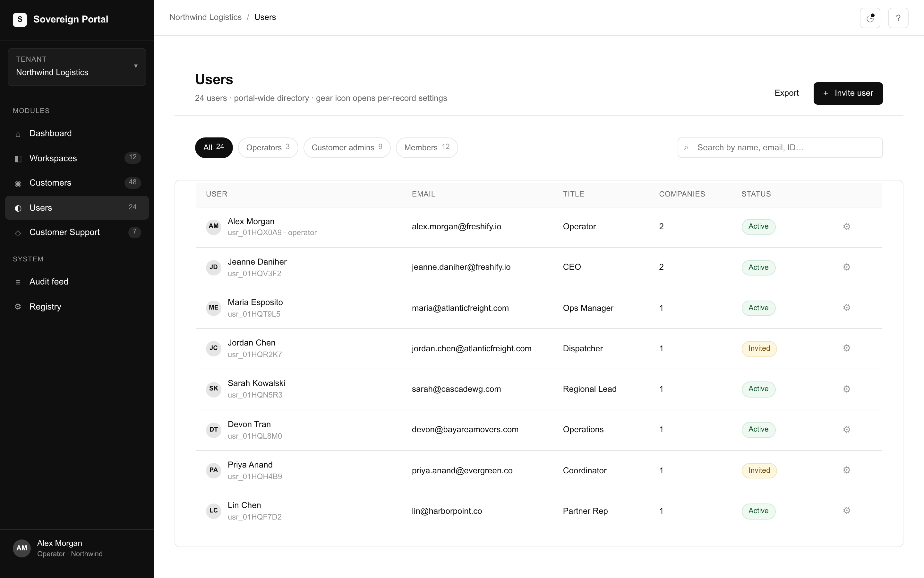The image size is (924, 578).
Task: Click email jeanne.daniher@freshify.io
Action: coord(461,267)
